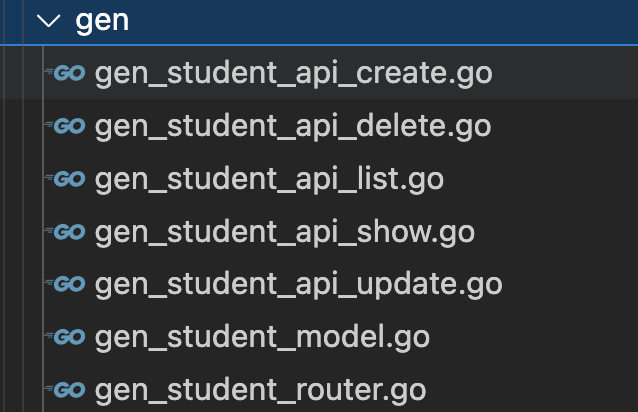This screenshot has height=412, width=638.
Task: Click blank area of gen_student_model.go row
Action: (534, 337)
